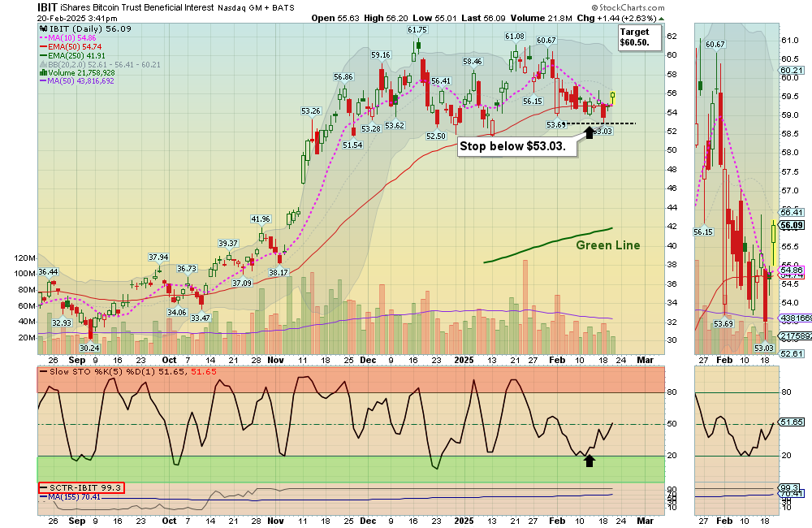Click the 51.65 stochastic value tag on the right
Viewport: 812px width, 528px height.
coord(791,422)
